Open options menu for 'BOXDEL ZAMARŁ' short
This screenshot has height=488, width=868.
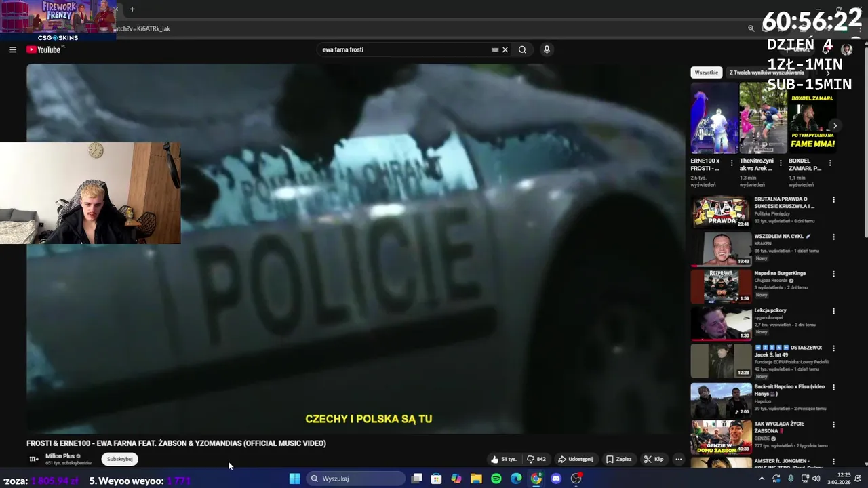(x=829, y=163)
